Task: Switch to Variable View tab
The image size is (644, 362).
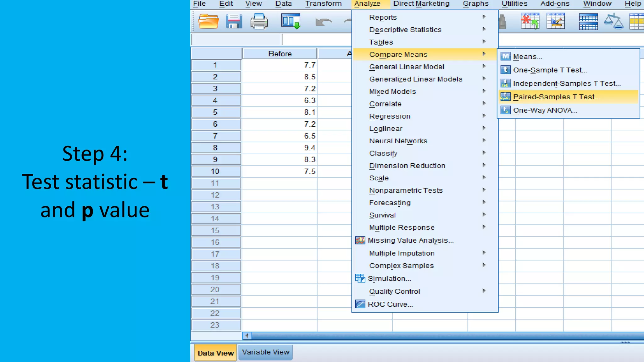Action: pos(265,352)
